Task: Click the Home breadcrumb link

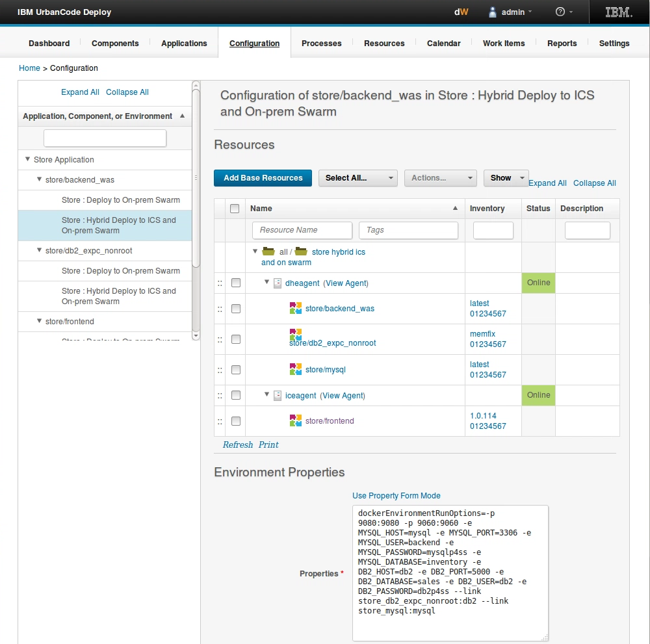Action: coord(29,68)
